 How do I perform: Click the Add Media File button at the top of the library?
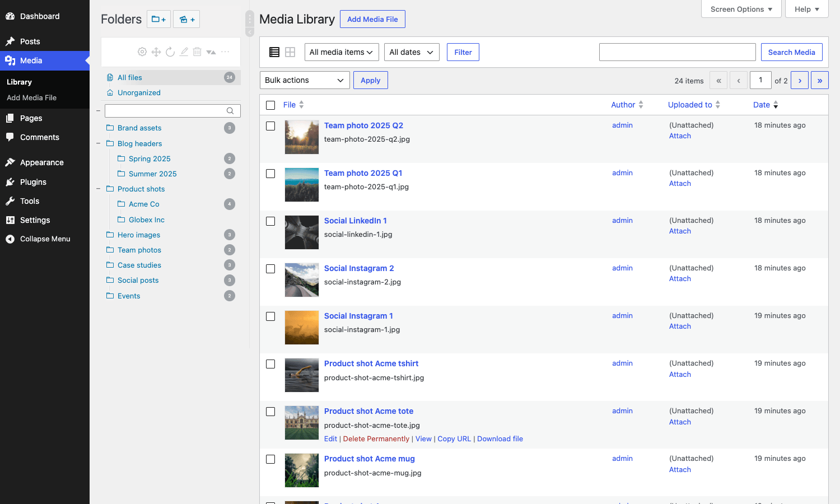click(372, 19)
